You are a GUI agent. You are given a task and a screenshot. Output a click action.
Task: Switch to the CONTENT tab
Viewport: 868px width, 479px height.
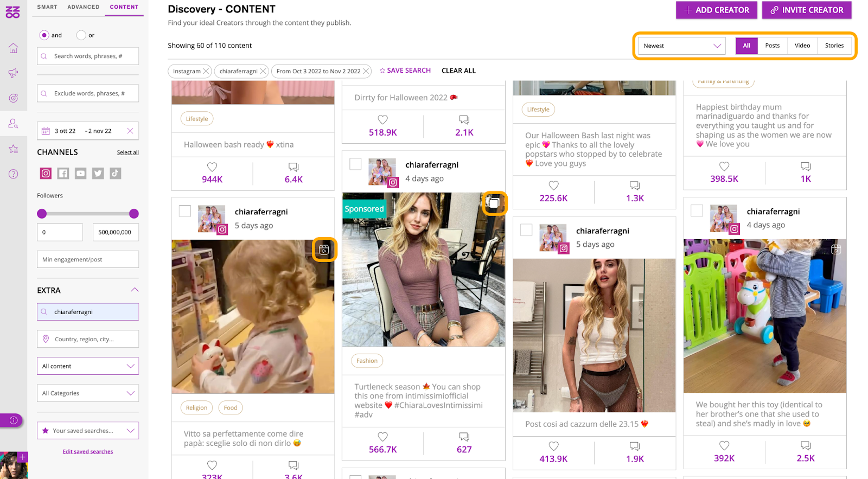pos(124,7)
